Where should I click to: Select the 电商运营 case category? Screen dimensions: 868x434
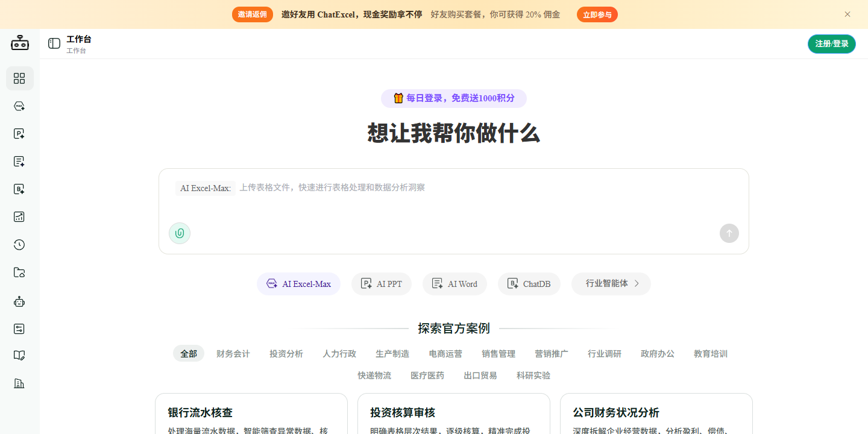coord(445,354)
